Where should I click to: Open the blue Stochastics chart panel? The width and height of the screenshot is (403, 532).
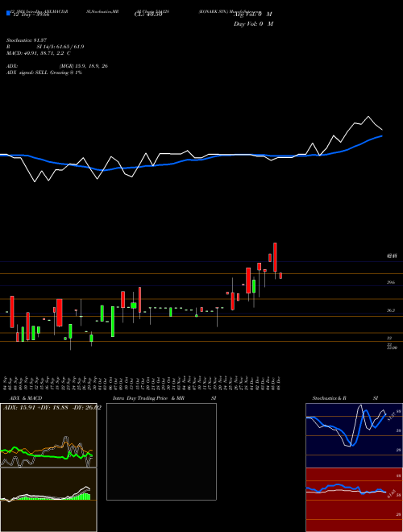(354, 435)
